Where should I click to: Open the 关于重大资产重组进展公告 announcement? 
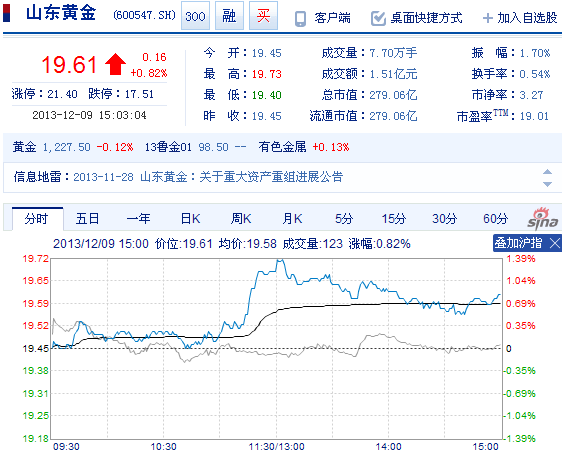click(x=271, y=177)
